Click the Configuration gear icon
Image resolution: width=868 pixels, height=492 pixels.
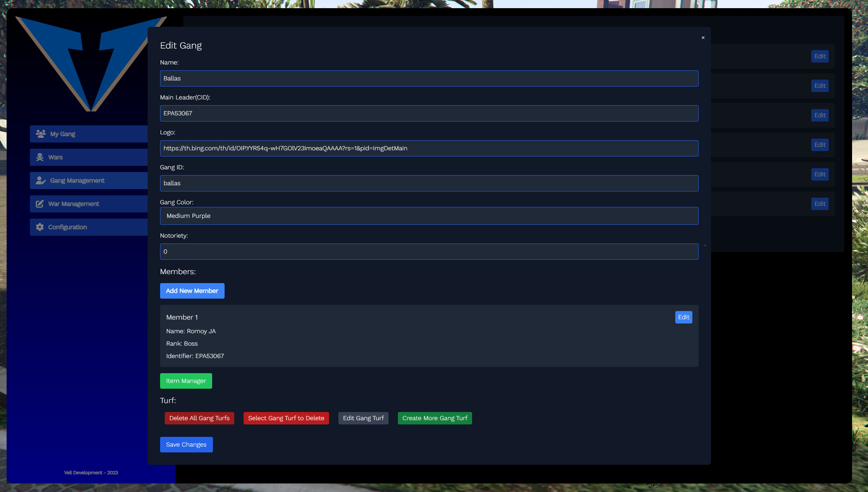(x=40, y=227)
